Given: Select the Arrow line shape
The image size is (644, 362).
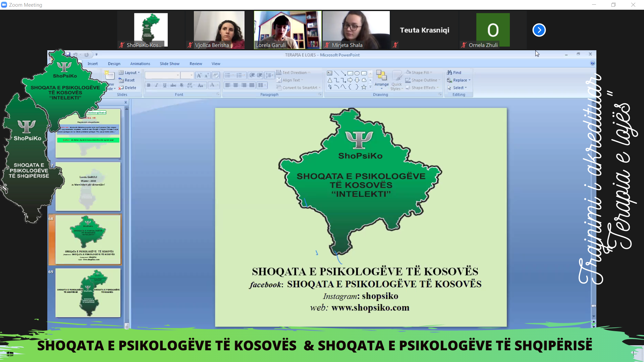Looking at the screenshot, I should [x=343, y=73].
